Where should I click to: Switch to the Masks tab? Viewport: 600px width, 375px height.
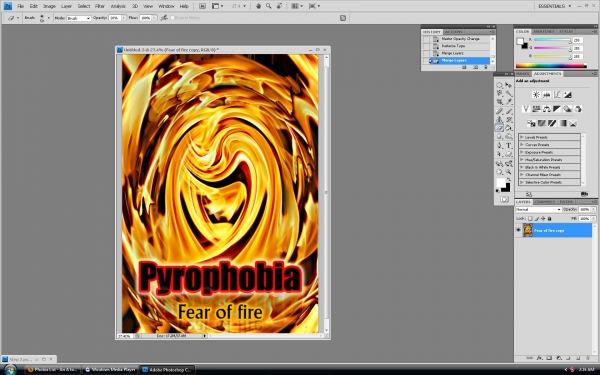click(x=522, y=73)
